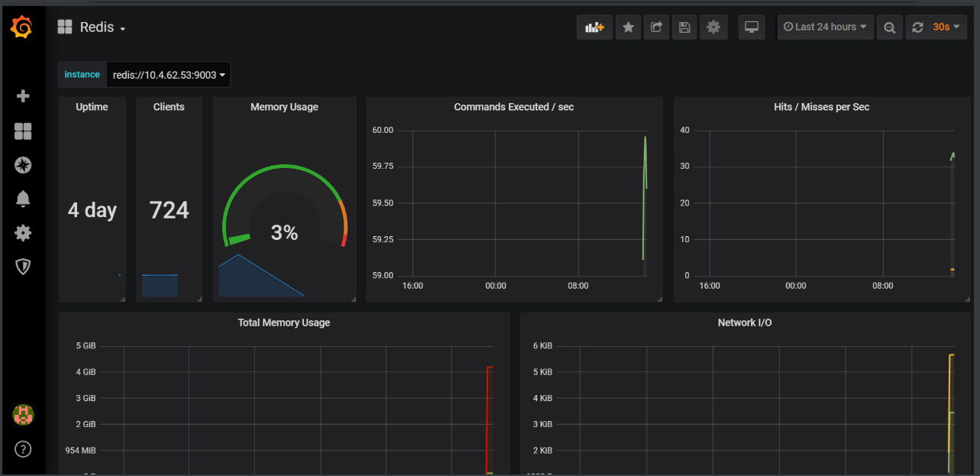The height and width of the screenshot is (476, 980).
Task: Zoom out the time range
Action: pos(889,27)
